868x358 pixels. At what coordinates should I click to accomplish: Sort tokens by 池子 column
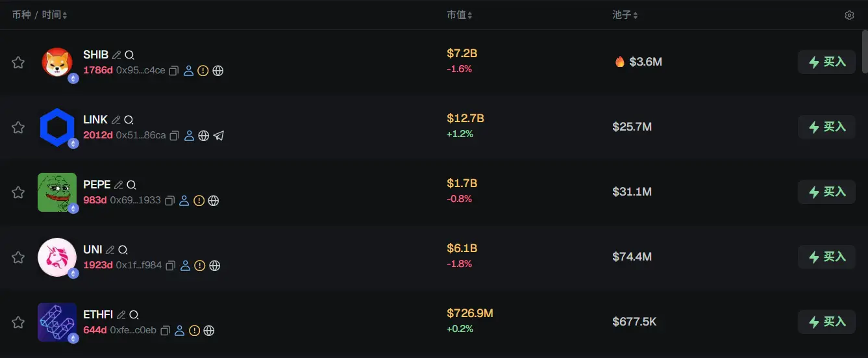625,15
